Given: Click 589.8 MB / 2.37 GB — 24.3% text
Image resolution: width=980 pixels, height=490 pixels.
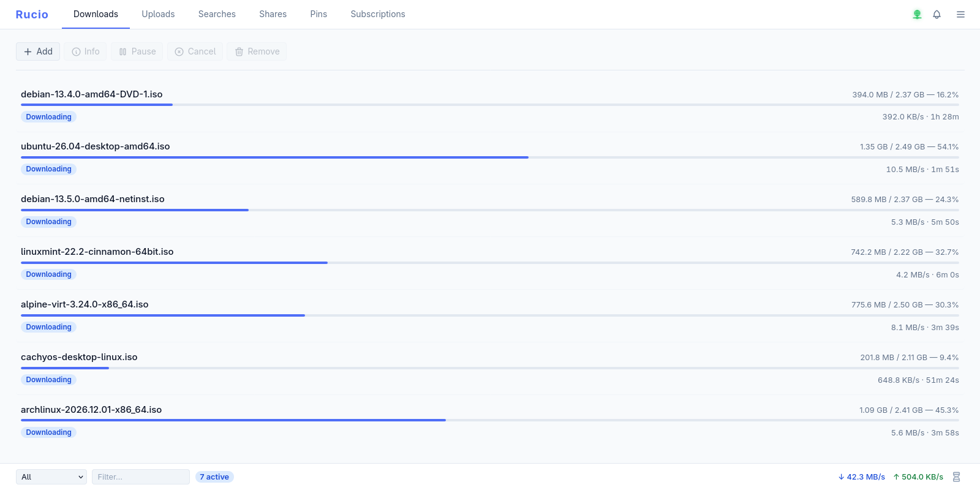Looking at the screenshot, I should click(905, 200).
